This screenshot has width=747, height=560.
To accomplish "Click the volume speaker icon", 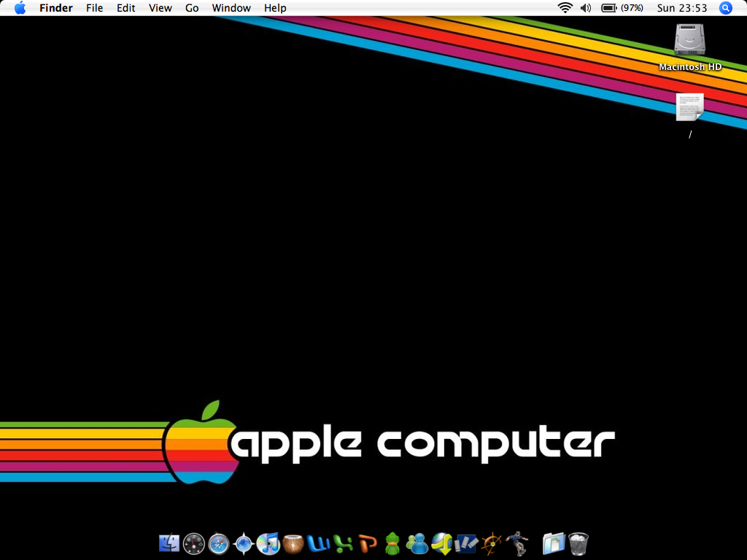I will coord(586,8).
